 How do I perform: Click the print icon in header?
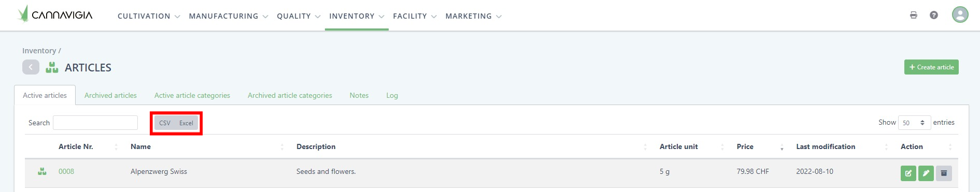click(x=914, y=15)
